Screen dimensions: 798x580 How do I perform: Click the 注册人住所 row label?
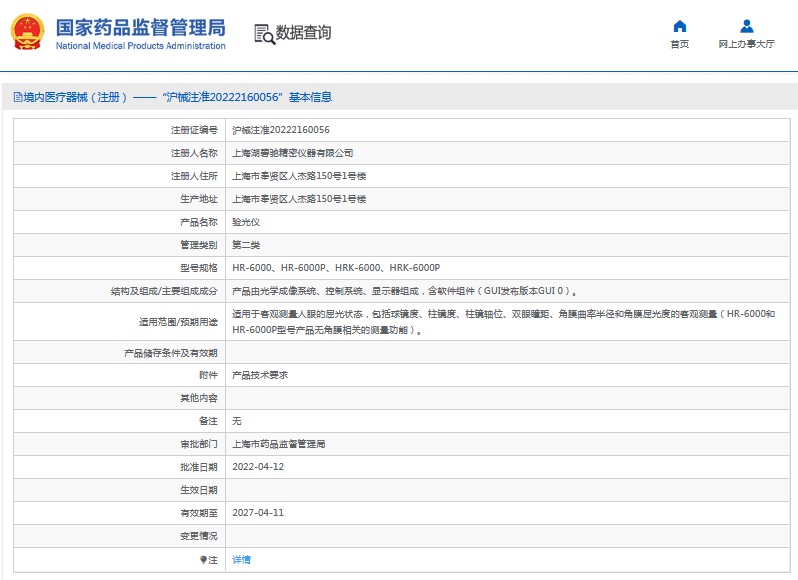click(x=194, y=176)
